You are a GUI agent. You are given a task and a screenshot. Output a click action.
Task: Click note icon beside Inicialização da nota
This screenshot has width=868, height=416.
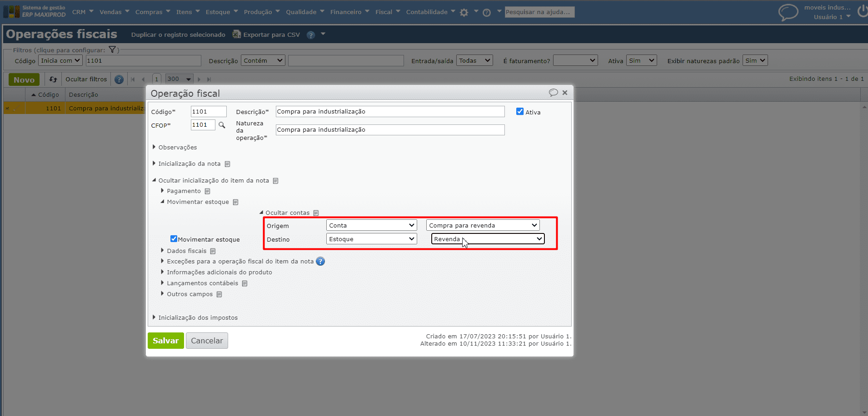(x=227, y=164)
